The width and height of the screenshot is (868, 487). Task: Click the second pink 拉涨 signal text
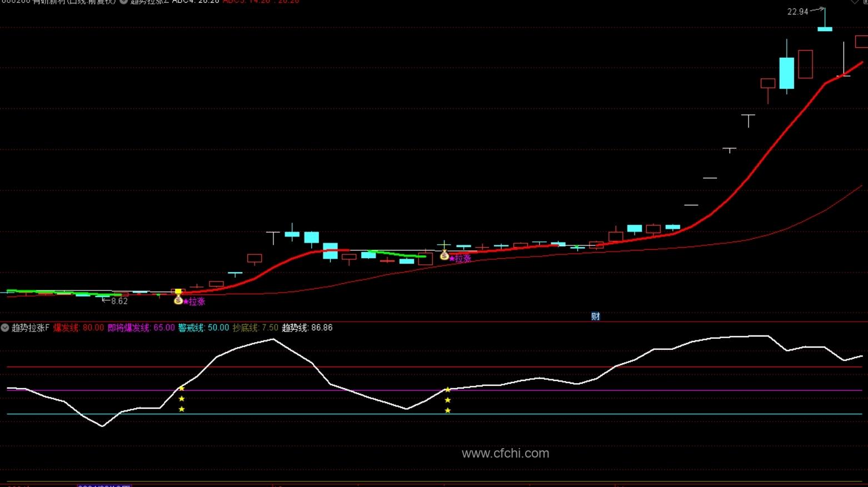pyautogui.click(x=463, y=258)
